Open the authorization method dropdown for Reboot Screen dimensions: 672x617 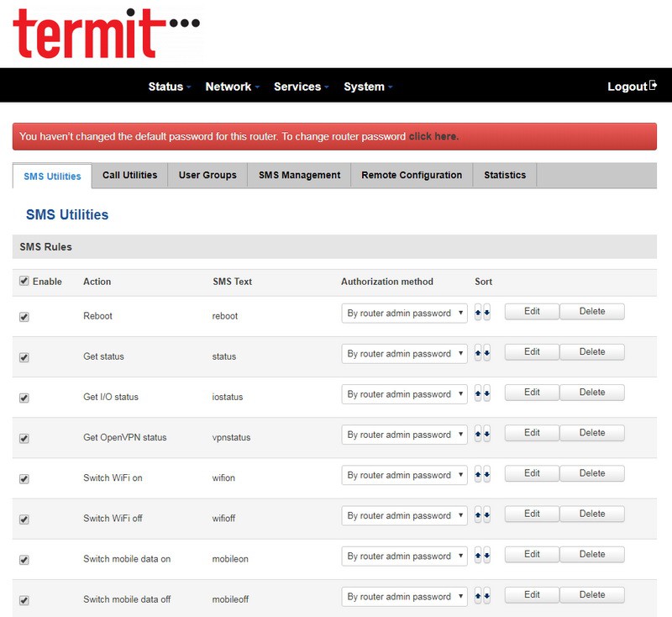404,314
